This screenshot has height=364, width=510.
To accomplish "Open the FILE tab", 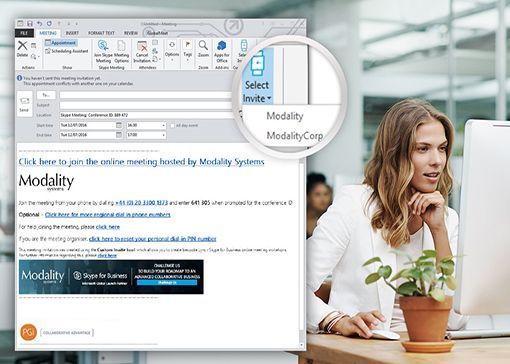I will pyautogui.click(x=24, y=33).
